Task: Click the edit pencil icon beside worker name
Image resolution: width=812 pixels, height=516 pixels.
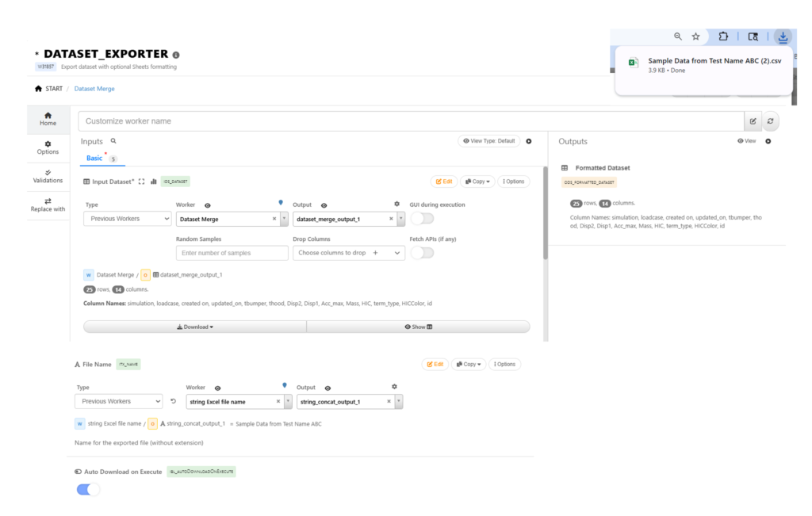Action: click(753, 121)
